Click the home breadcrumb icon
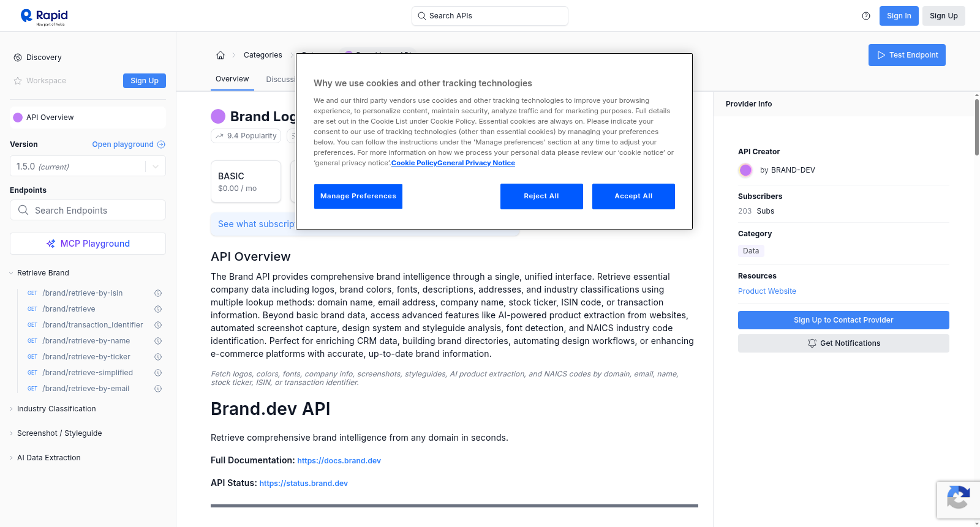 click(221, 55)
